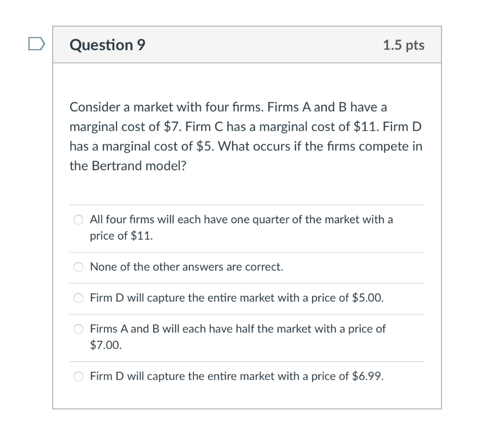Screen dimensions: 504x431
Task: Click the question flag bookmark icon
Action: tap(36, 44)
